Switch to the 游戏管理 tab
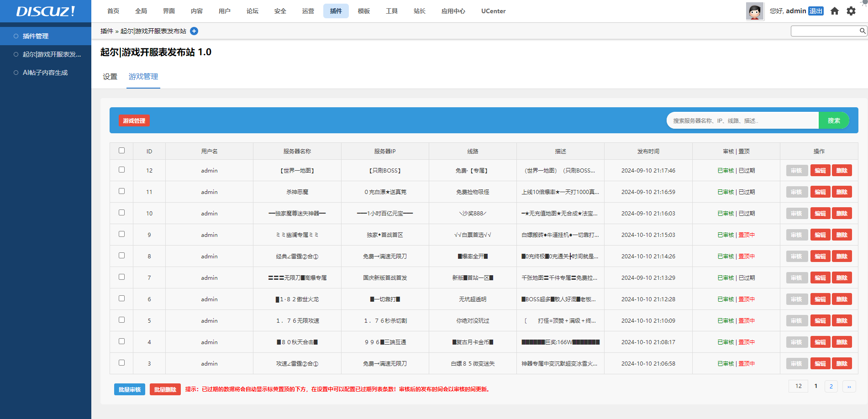 pyautogui.click(x=143, y=77)
